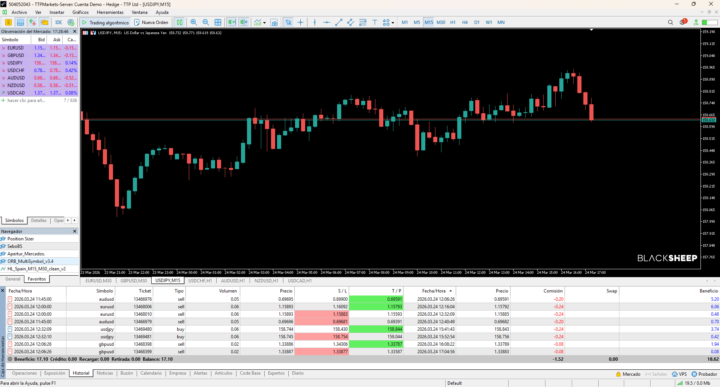The height and width of the screenshot is (387, 720).
Task: Open the Gráficos menu
Action: coord(80,12)
